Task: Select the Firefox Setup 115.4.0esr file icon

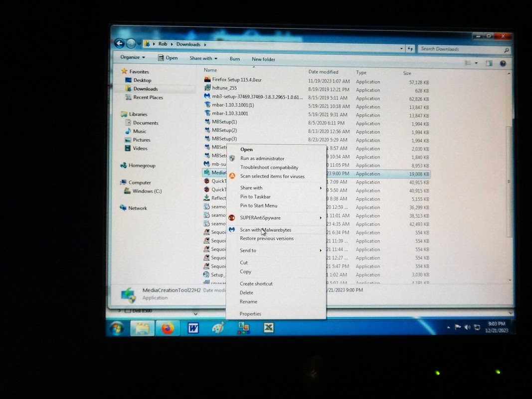Action: pyautogui.click(x=207, y=79)
